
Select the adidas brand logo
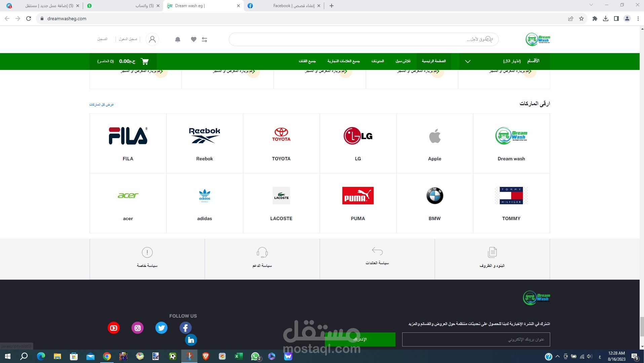point(205,196)
